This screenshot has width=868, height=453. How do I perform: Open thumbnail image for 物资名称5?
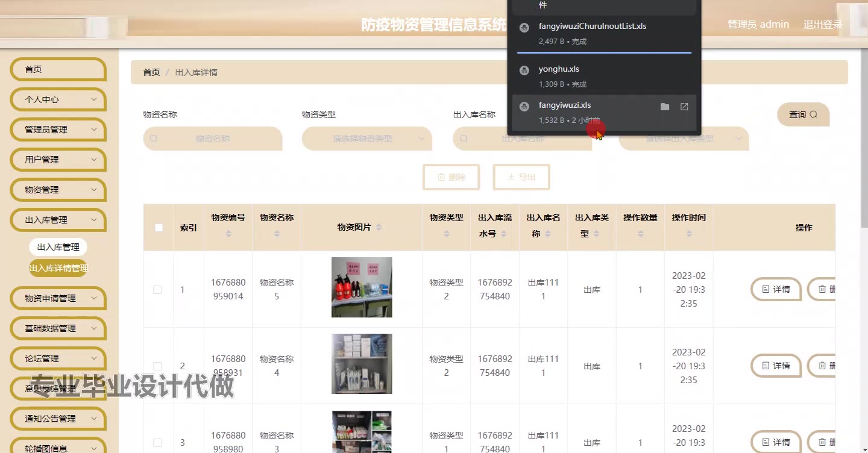pos(362,287)
